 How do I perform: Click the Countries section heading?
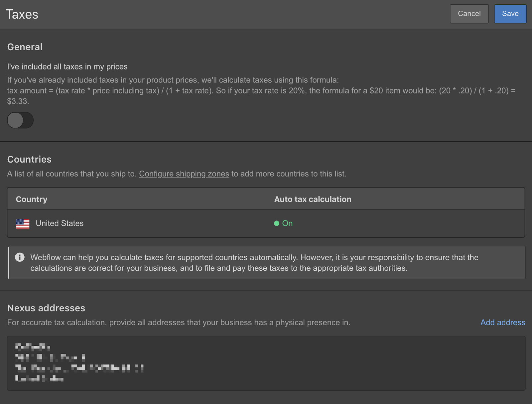click(x=29, y=159)
